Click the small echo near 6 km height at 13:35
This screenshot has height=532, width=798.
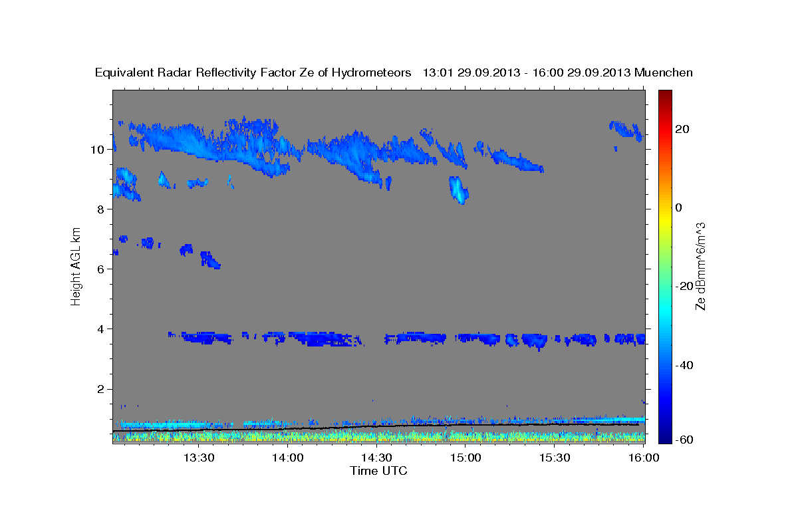click(210, 260)
